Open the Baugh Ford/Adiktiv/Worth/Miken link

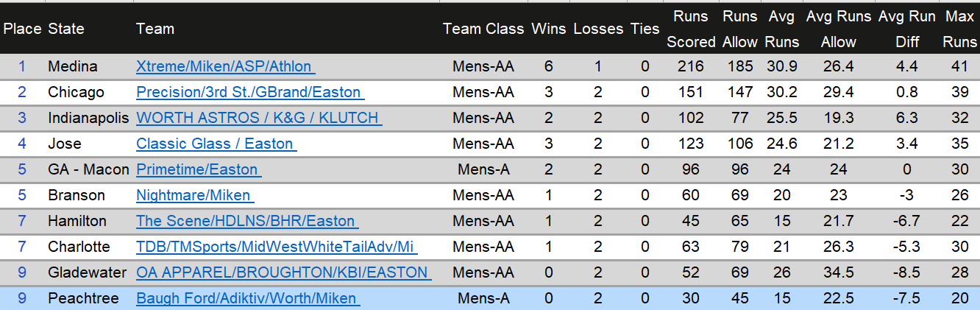246,298
